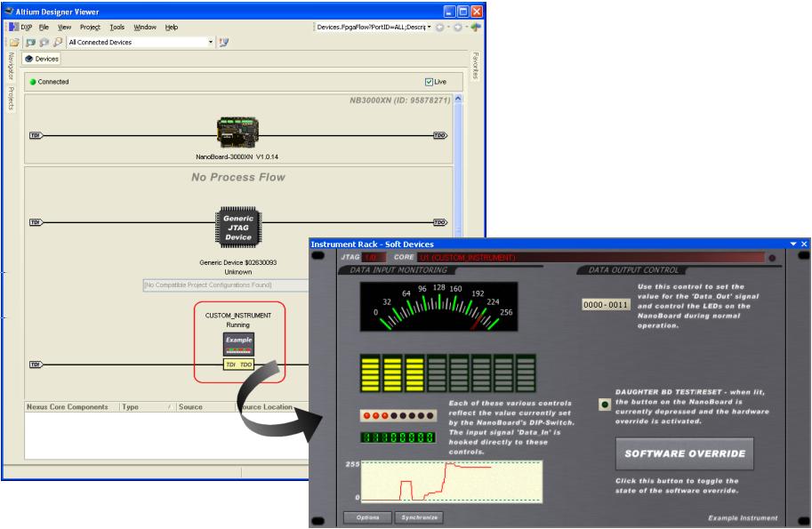Open Instrument Rack title dropdown arrow
This screenshot has height=529, width=812.
tap(792, 244)
